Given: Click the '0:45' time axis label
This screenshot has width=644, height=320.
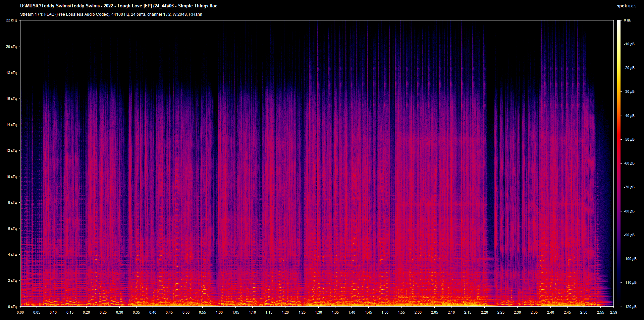Looking at the screenshot, I should click(169, 312).
